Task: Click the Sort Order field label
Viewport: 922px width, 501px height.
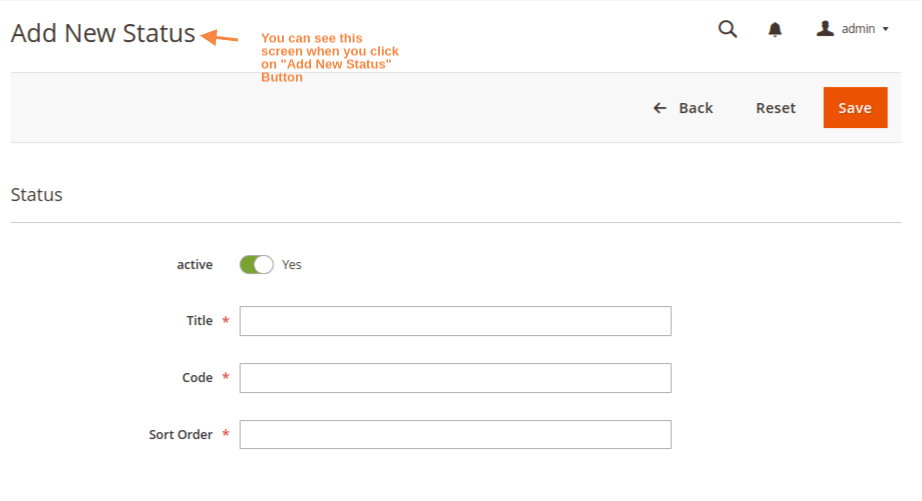Action: (x=181, y=435)
